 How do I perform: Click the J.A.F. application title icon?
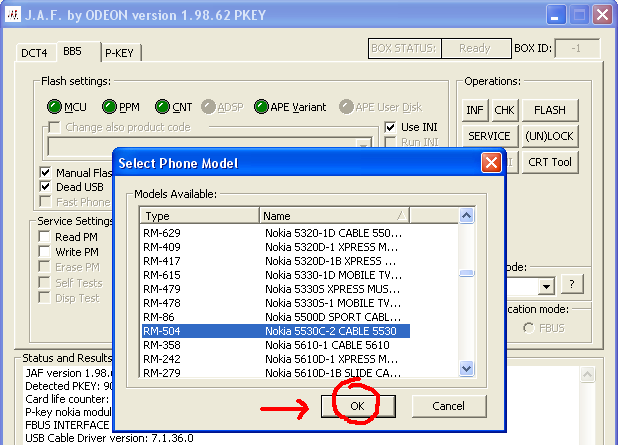coord(13,15)
